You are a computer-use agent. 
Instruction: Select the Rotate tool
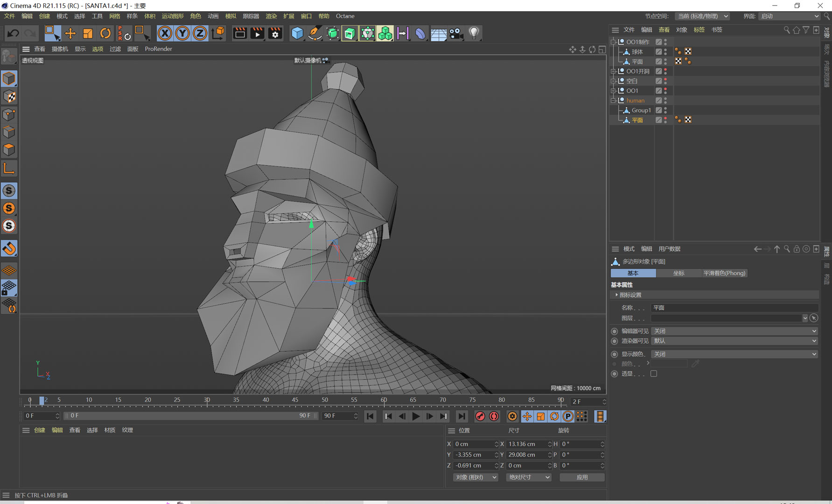pyautogui.click(x=105, y=33)
